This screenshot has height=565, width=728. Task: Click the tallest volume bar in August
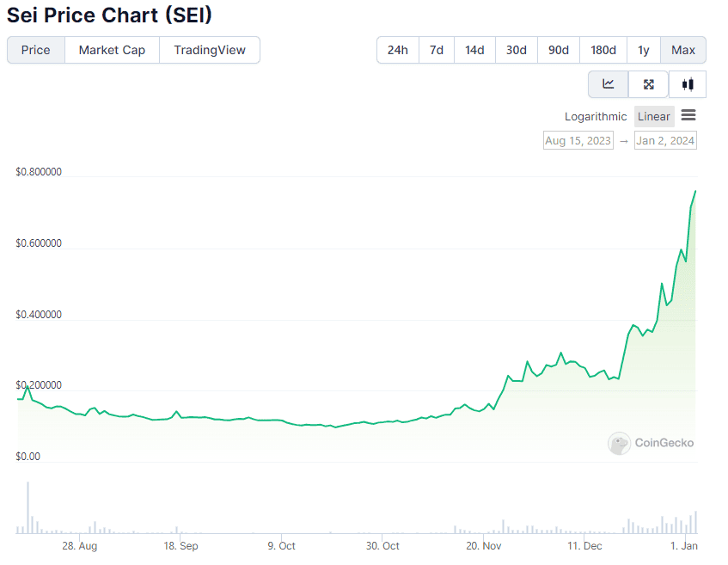tap(28, 507)
